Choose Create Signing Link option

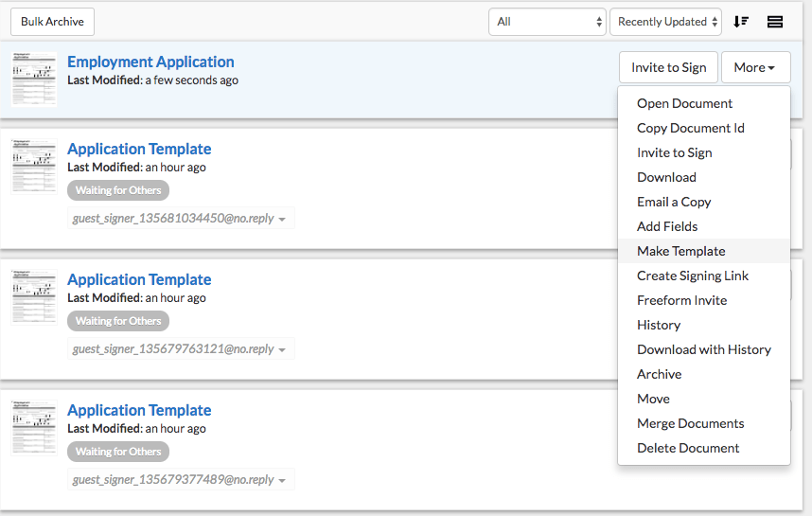(x=704, y=276)
